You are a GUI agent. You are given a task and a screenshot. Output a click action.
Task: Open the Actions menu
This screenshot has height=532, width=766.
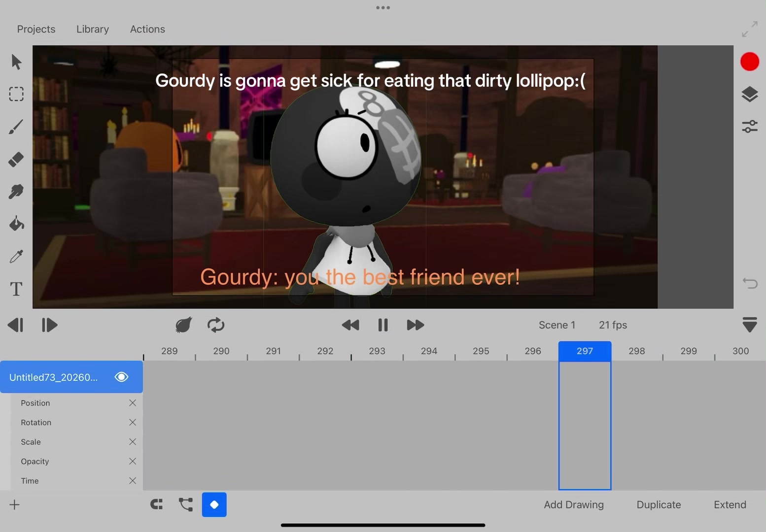(147, 29)
